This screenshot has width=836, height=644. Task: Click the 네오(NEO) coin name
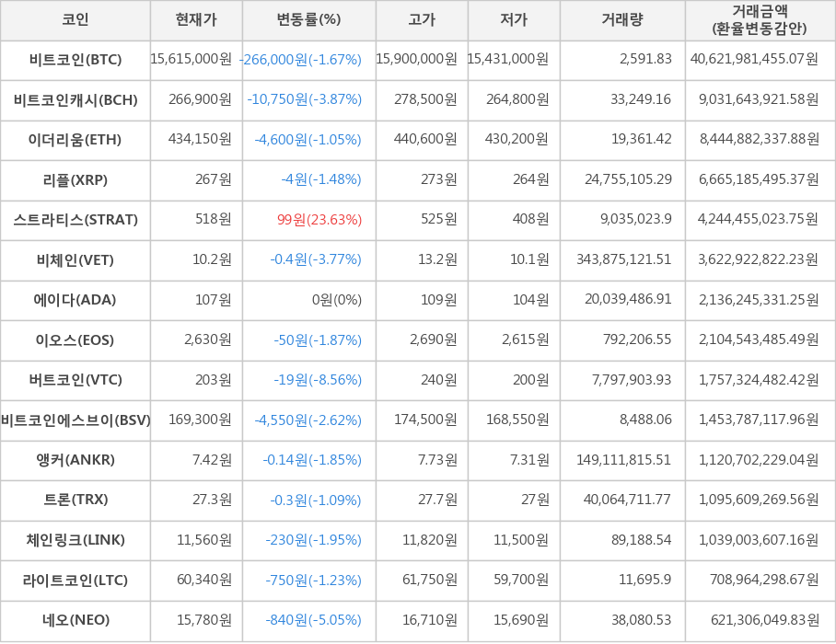click(x=75, y=620)
